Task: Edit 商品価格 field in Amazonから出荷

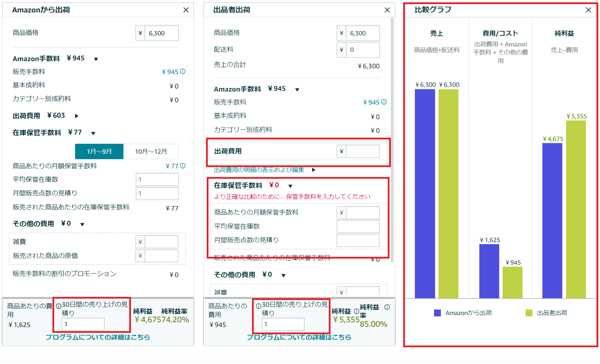Action: click(161, 33)
